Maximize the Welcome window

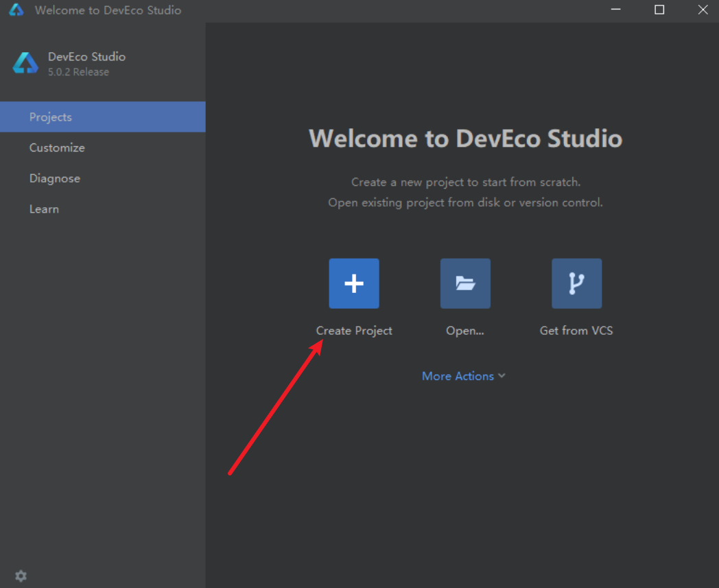659,10
